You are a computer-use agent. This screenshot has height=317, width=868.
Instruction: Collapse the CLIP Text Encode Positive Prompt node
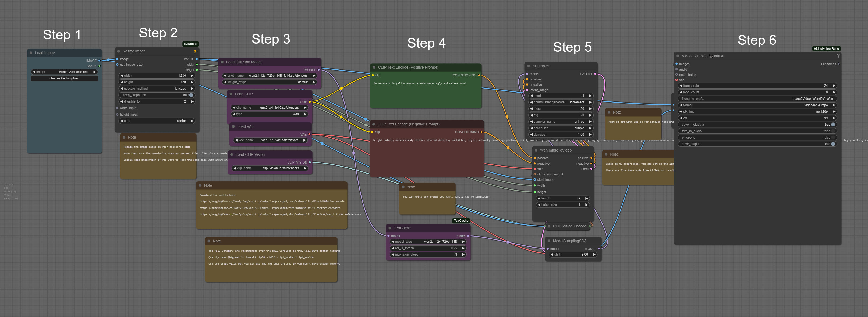coord(374,68)
